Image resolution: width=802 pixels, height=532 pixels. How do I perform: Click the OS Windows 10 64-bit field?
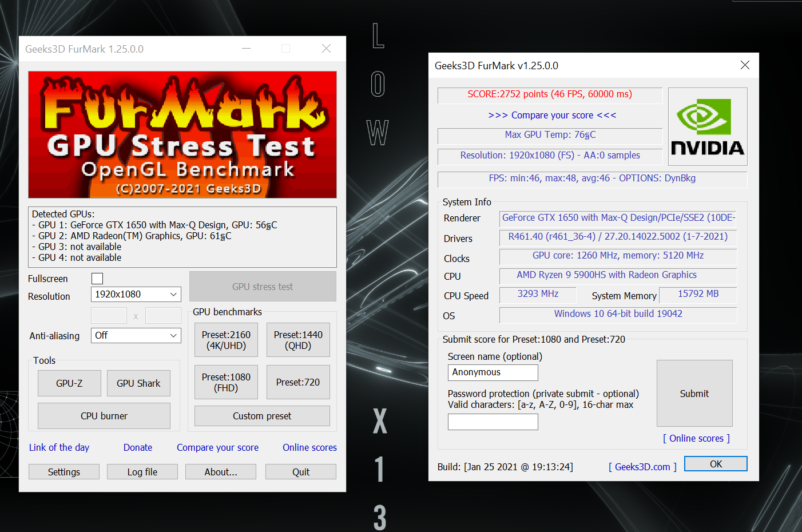click(618, 315)
